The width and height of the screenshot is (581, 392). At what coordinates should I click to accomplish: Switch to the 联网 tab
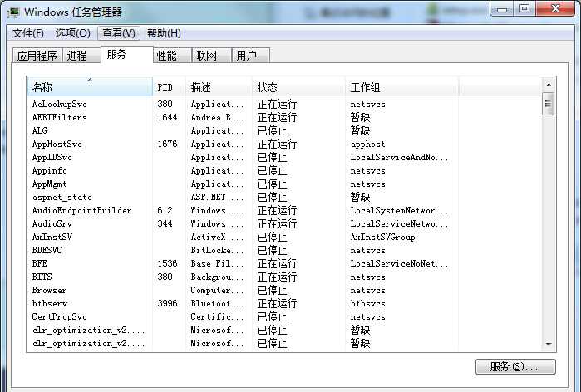click(x=212, y=56)
